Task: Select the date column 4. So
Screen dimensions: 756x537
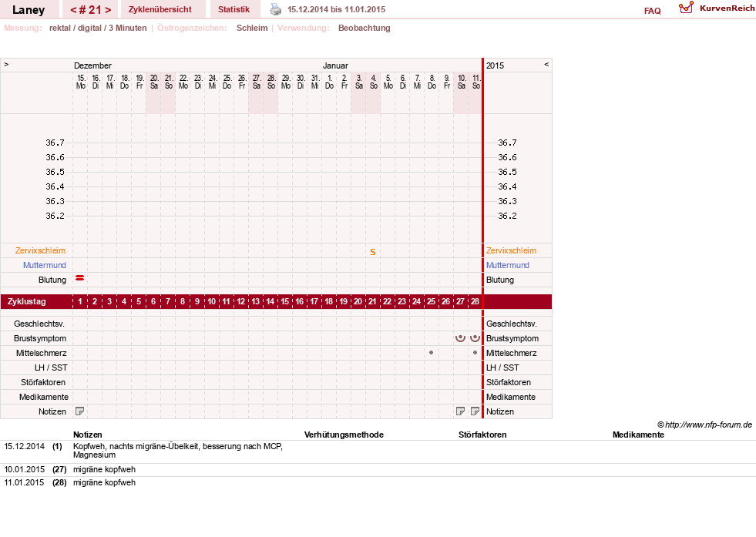Action: (373, 82)
